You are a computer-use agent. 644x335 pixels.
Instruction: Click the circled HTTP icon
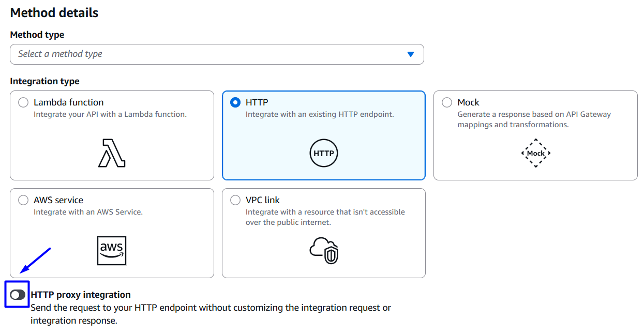(x=324, y=154)
